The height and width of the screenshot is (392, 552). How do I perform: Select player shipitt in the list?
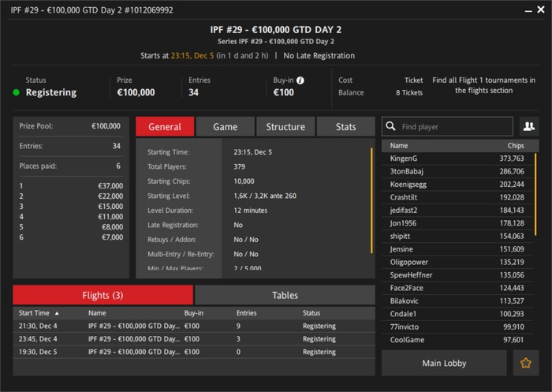coord(457,236)
